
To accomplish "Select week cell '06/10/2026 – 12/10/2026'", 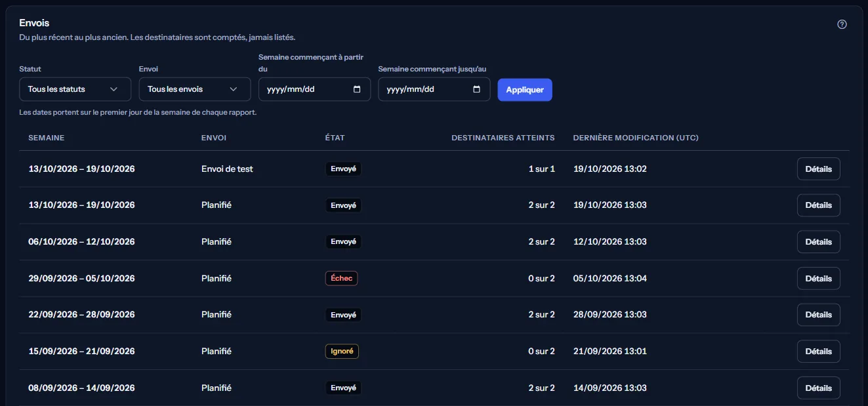I will [81, 241].
